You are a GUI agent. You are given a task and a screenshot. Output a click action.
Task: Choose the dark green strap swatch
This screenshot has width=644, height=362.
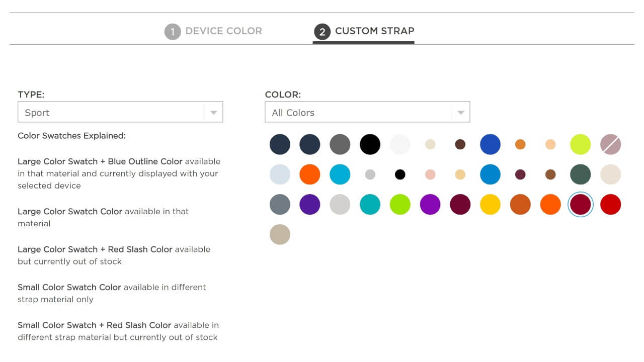(x=580, y=174)
